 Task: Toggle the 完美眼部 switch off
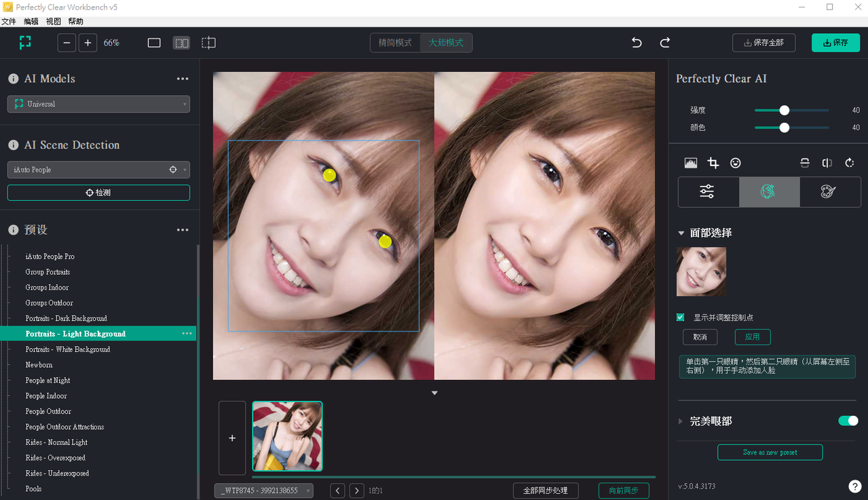(848, 421)
